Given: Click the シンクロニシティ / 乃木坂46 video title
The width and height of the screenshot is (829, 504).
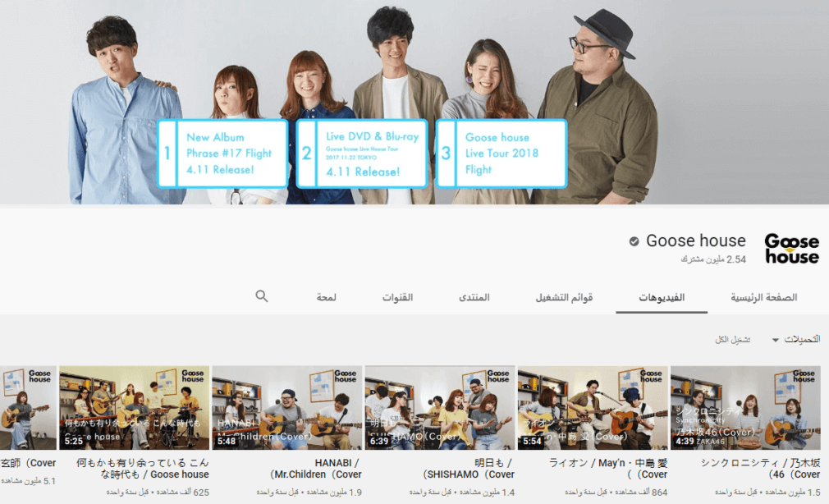Looking at the screenshot, I should click(760, 469).
